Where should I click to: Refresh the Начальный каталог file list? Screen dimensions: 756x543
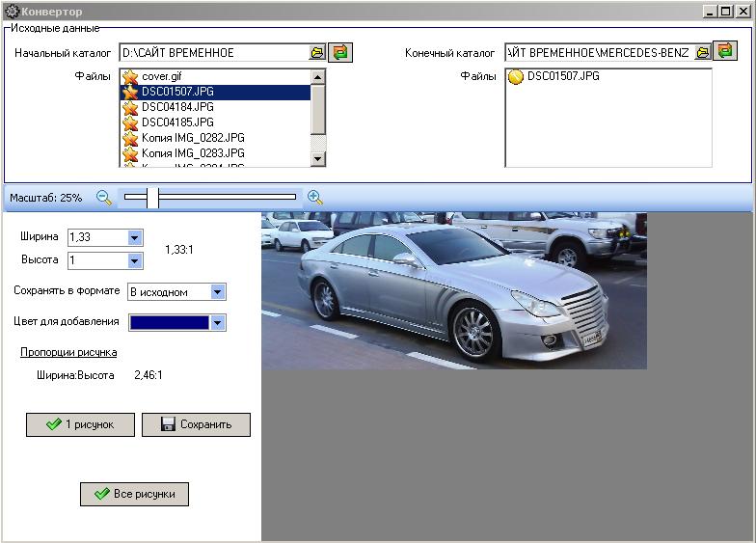click(340, 52)
